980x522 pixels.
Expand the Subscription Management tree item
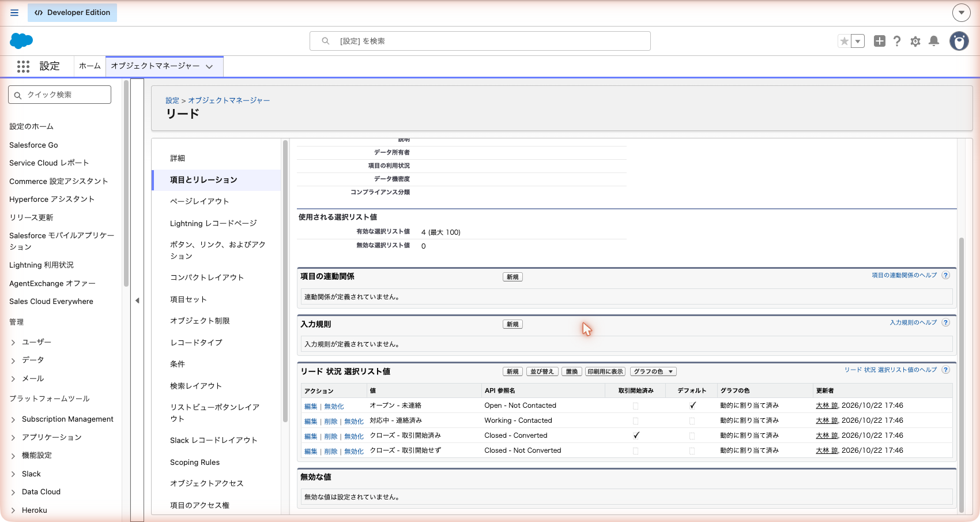click(13, 420)
